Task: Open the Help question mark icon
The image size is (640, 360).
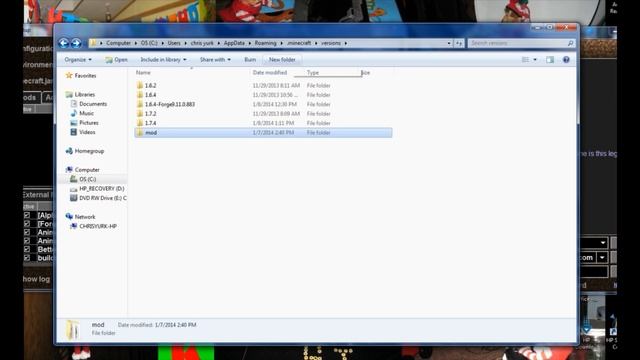Action: (x=566, y=60)
